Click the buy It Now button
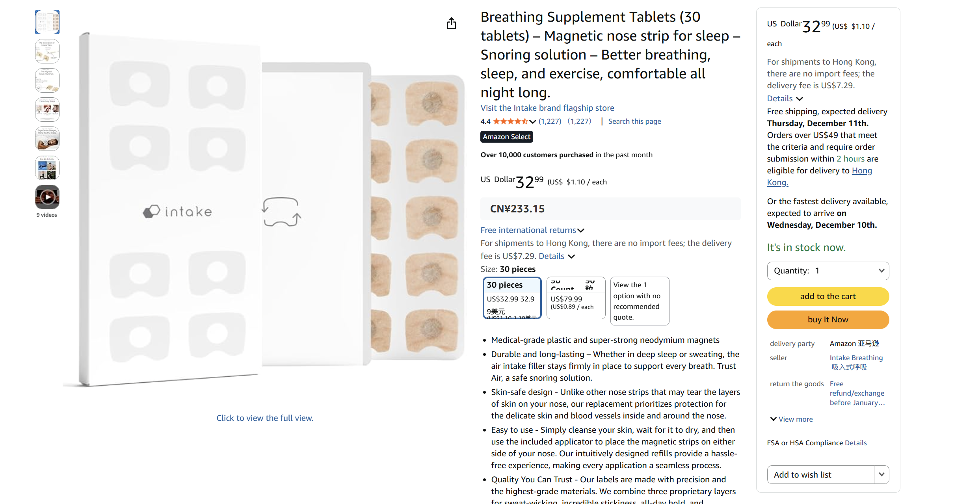 pos(828,320)
